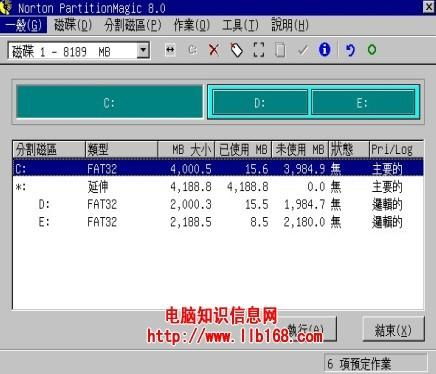Viewport: 436px width, 374px height.
Task: Open the disk 1 - 8189 MB dropdown
Action: pos(143,51)
